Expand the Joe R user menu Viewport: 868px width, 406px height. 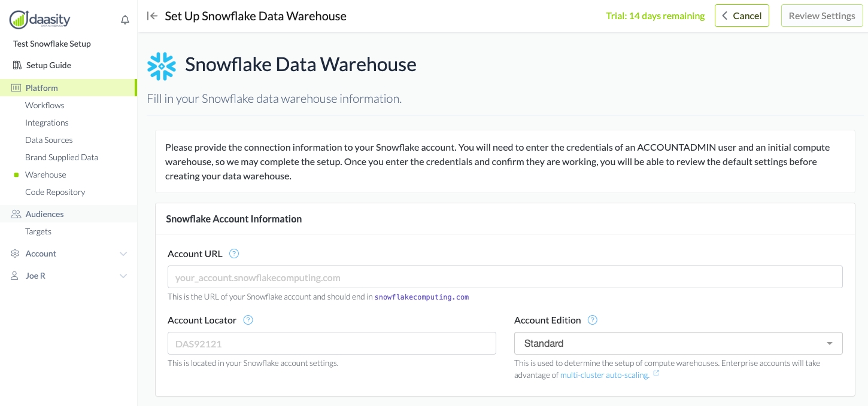pyautogui.click(x=68, y=276)
